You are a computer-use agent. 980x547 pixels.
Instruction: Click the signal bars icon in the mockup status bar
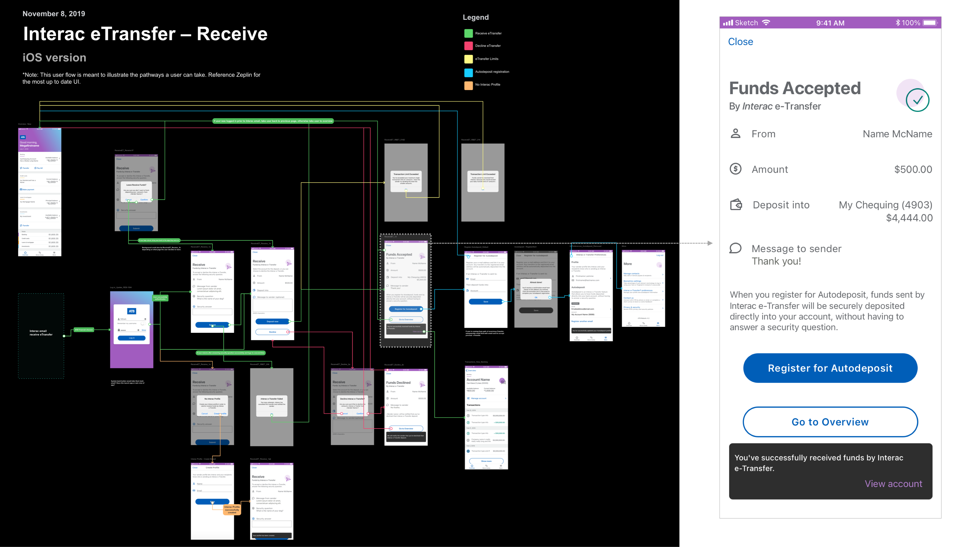tap(728, 23)
